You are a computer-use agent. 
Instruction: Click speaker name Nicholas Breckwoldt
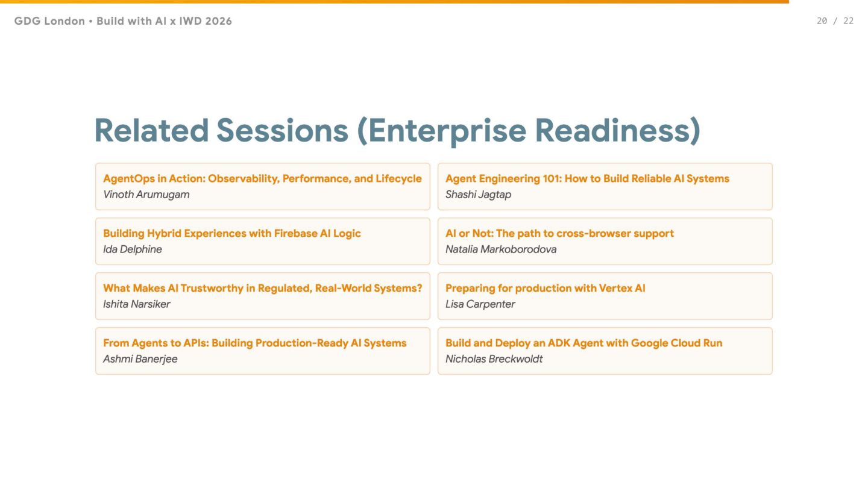click(x=494, y=359)
